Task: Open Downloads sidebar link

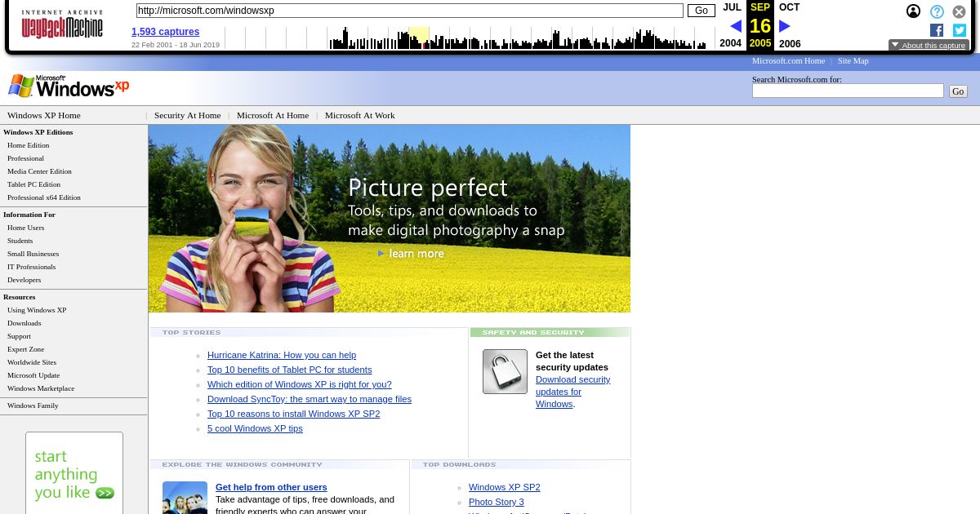Action: pyautogui.click(x=24, y=323)
